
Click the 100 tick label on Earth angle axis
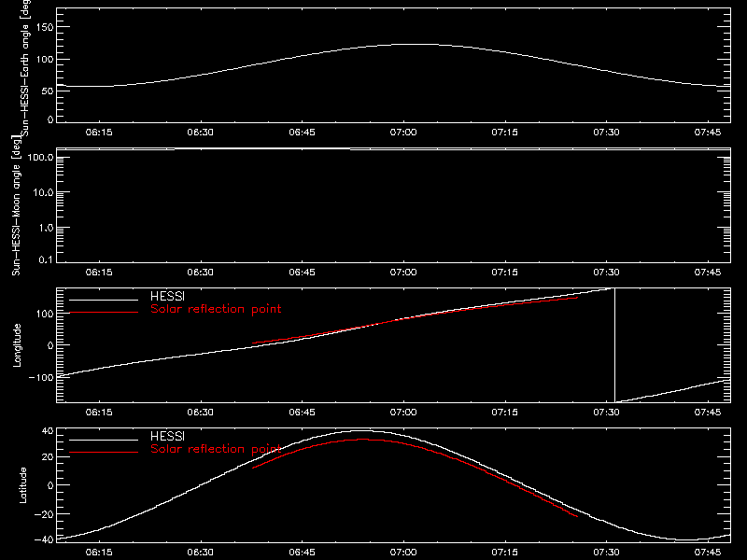[x=45, y=60]
